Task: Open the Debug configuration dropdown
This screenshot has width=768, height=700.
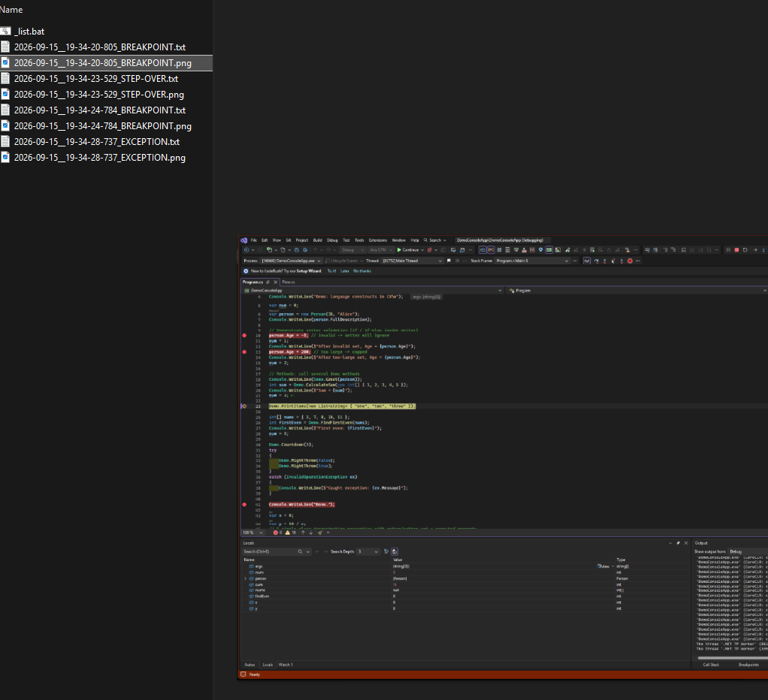Action: (352, 249)
